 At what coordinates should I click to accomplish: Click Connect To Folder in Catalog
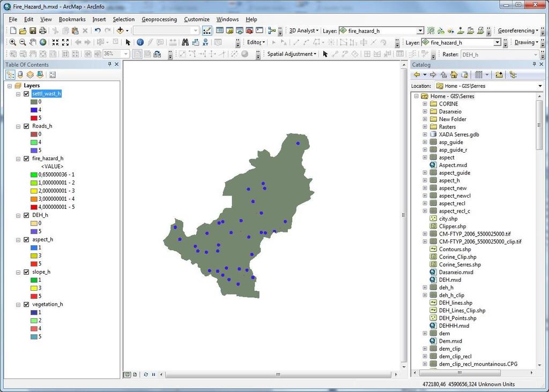499,74
